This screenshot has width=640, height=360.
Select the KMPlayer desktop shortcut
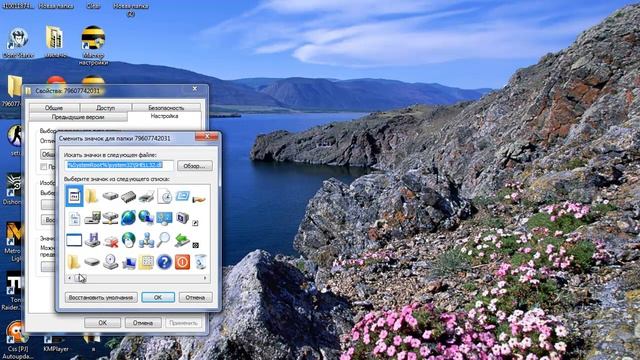56,344
